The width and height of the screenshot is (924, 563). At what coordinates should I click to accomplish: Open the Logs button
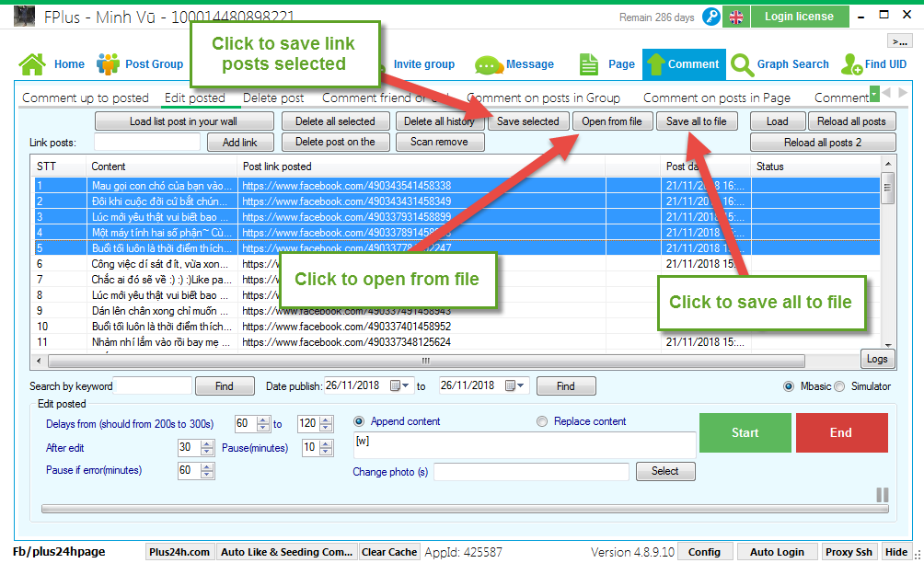(x=877, y=359)
